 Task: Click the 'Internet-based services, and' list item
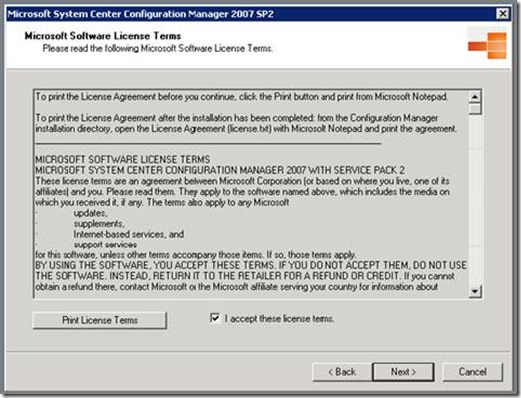click(129, 234)
